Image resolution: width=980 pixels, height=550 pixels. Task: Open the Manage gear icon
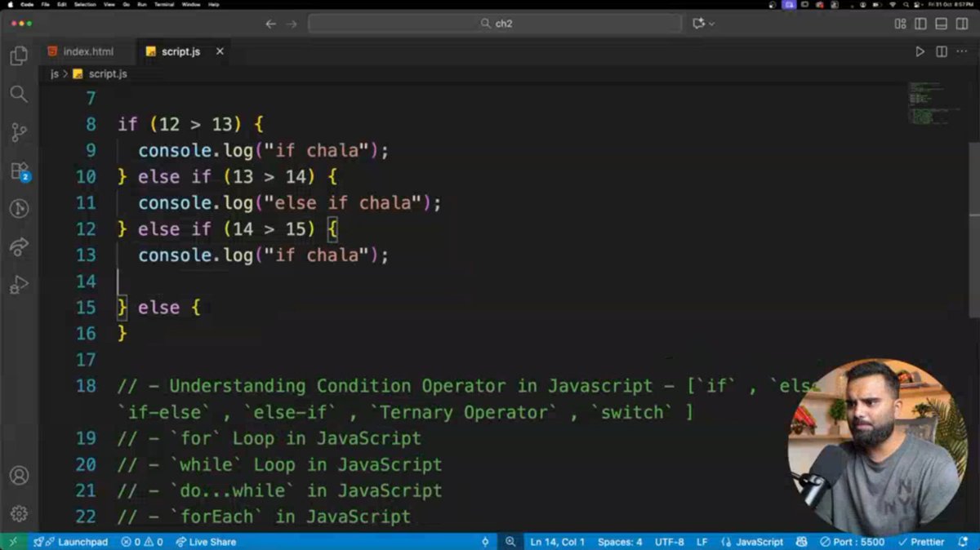tap(19, 514)
